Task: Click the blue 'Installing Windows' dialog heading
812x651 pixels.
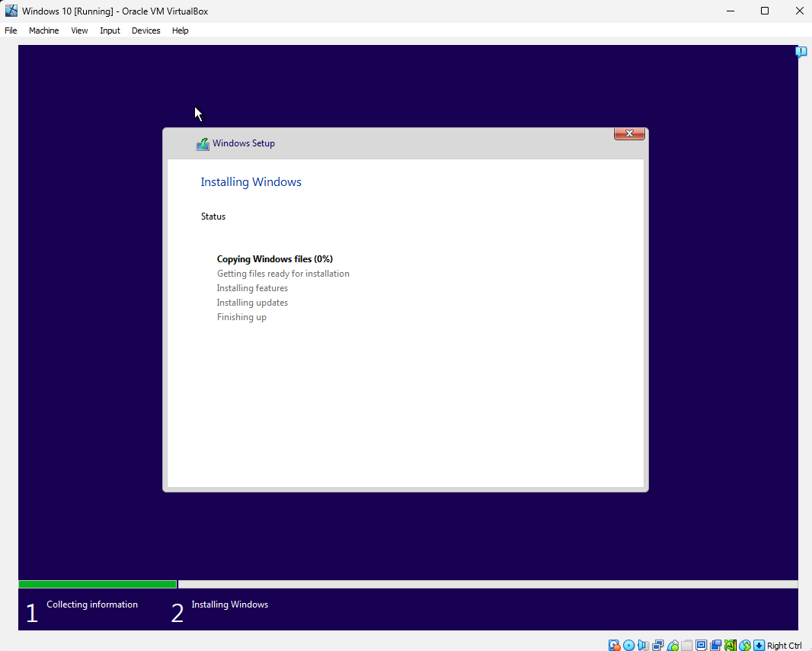Action: tap(251, 182)
